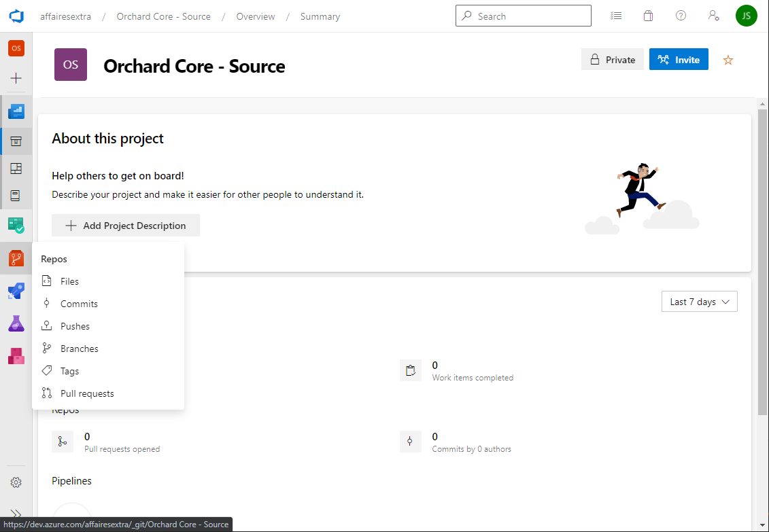769x532 pixels.
Task: Open the Last 7 days dropdown
Action: click(700, 302)
